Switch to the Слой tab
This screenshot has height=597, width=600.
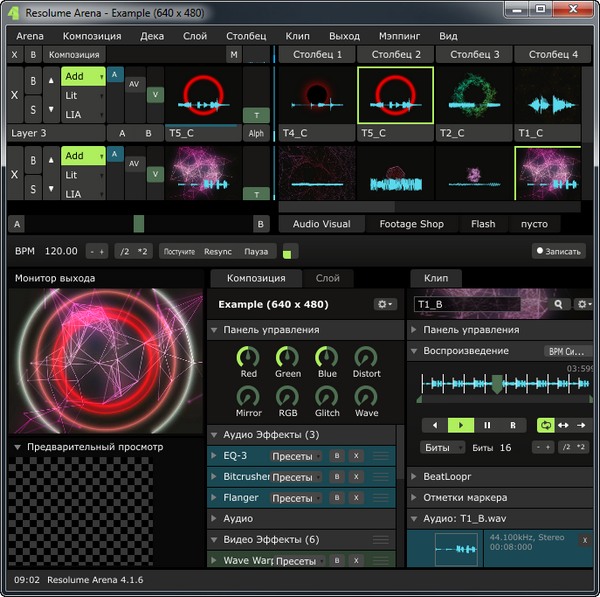pyautogui.click(x=327, y=278)
